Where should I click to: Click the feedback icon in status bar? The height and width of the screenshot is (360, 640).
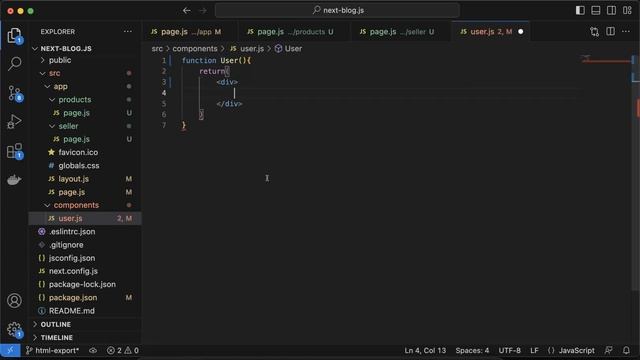pyautogui.click(x=609, y=350)
